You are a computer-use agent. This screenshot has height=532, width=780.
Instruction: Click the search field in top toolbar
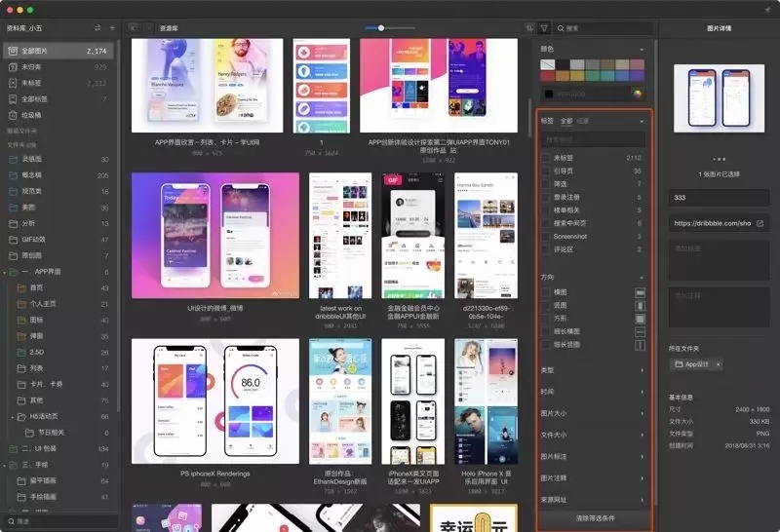(604, 28)
